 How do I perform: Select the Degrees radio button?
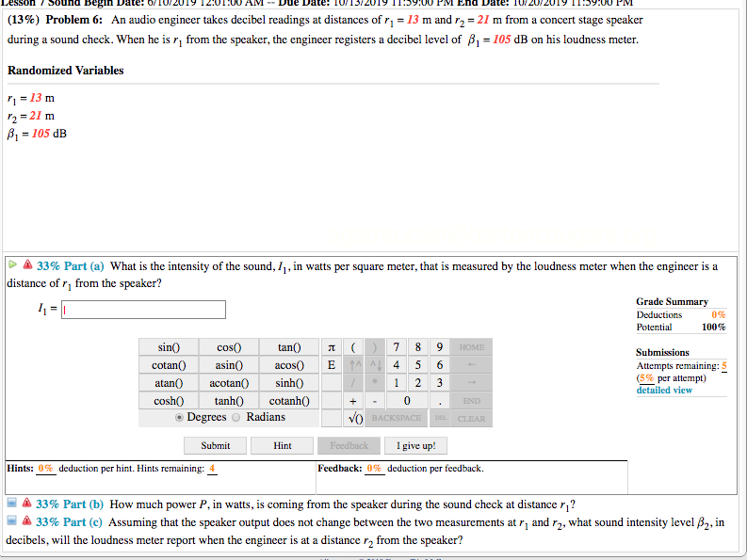coord(179,418)
